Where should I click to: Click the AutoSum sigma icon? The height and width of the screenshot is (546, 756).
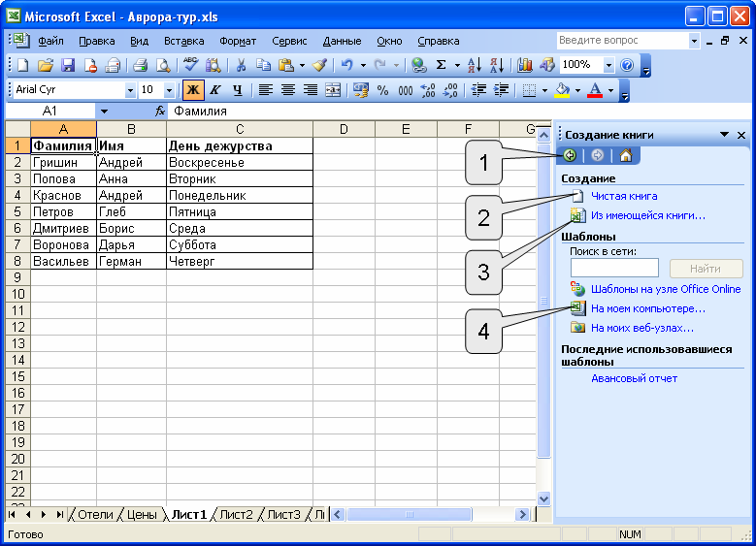point(442,65)
